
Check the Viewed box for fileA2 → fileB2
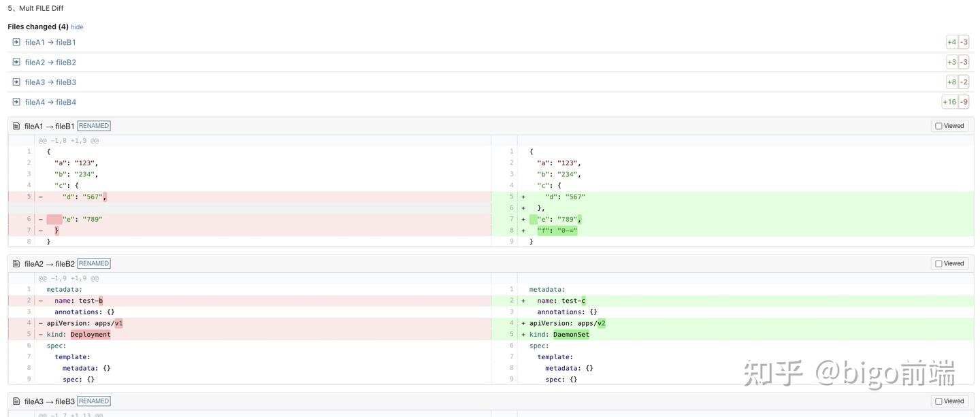point(938,263)
